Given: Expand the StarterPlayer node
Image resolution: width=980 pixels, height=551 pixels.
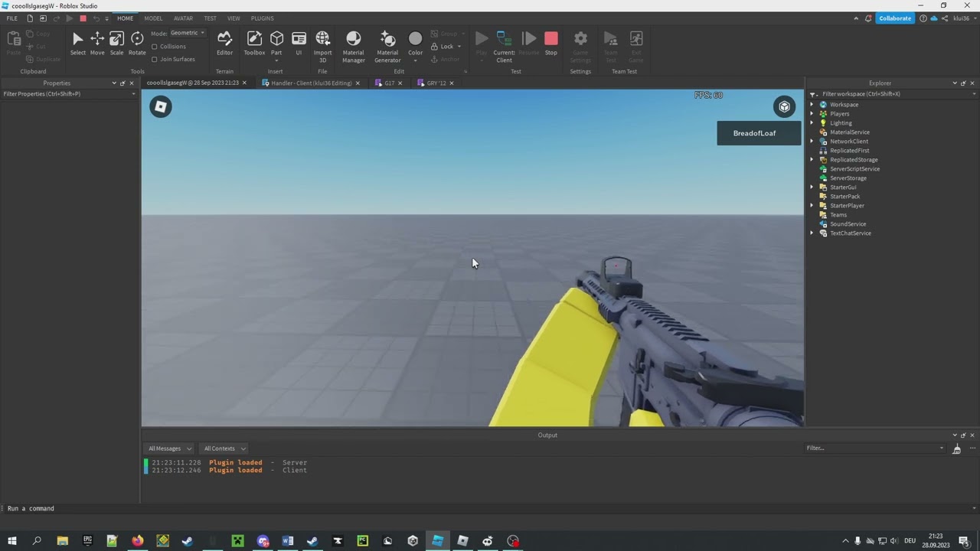Looking at the screenshot, I should pyautogui.click(x=812, y=206).
